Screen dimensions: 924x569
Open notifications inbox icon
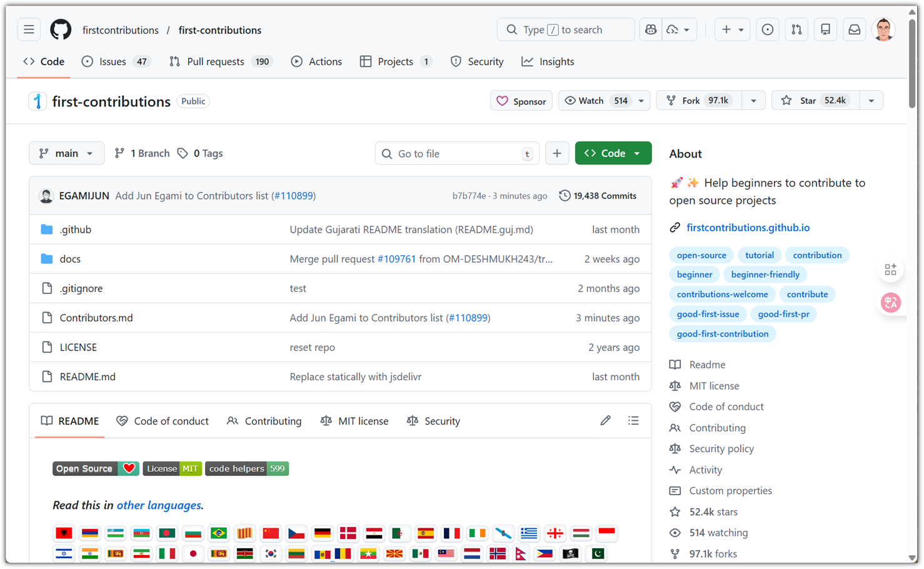pos(854,29)
